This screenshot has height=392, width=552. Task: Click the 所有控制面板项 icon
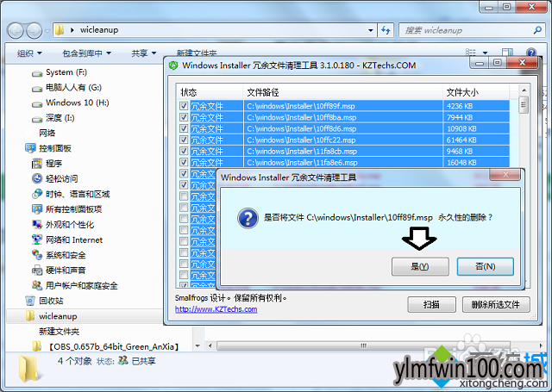click(x=37, y=209)
